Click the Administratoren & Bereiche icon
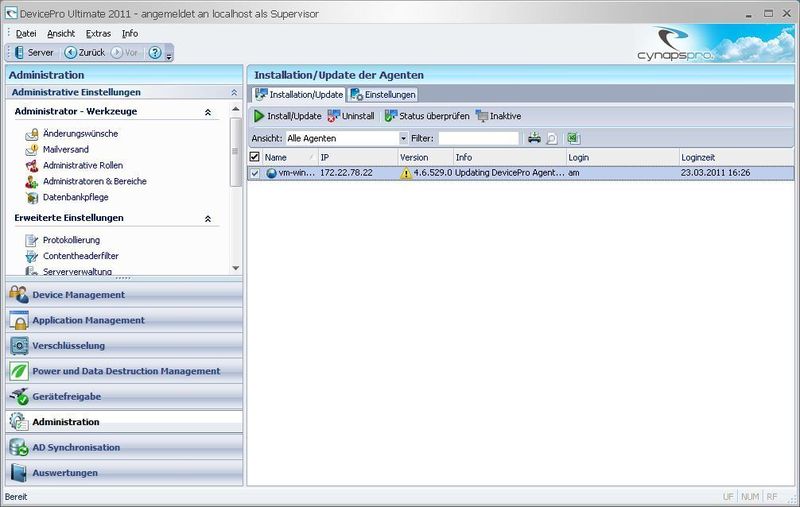Viewport: 800px width, 507px height. [x=32, y=182]
